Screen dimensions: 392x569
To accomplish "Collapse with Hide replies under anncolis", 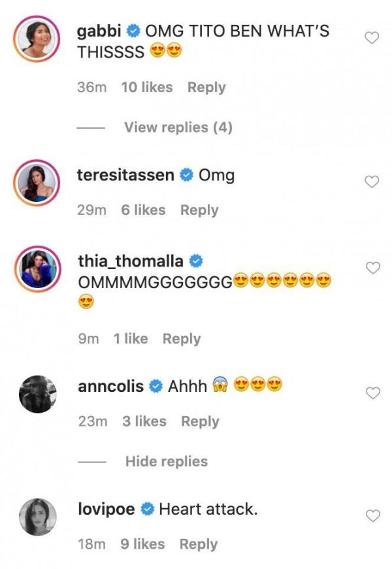I will point(166,461).
